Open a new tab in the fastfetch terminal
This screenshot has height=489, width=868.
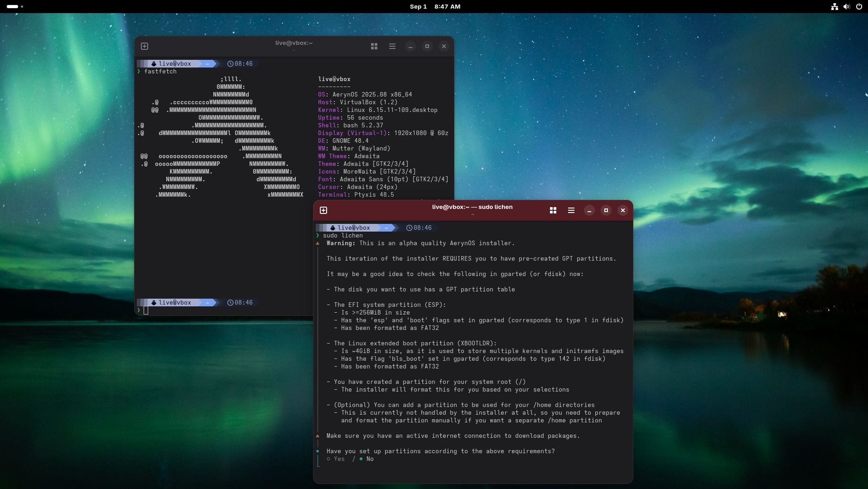pyautogui.click(x=145, y=46)
